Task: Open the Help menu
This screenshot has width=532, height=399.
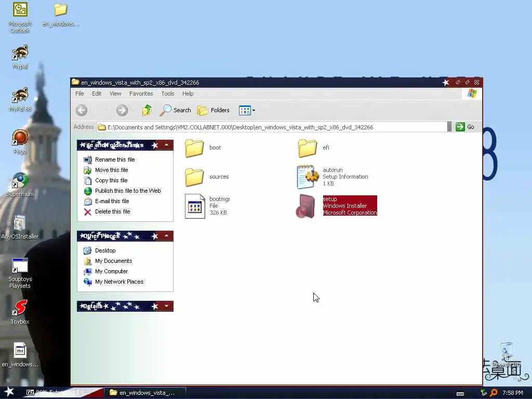Action: pos(188,94)
